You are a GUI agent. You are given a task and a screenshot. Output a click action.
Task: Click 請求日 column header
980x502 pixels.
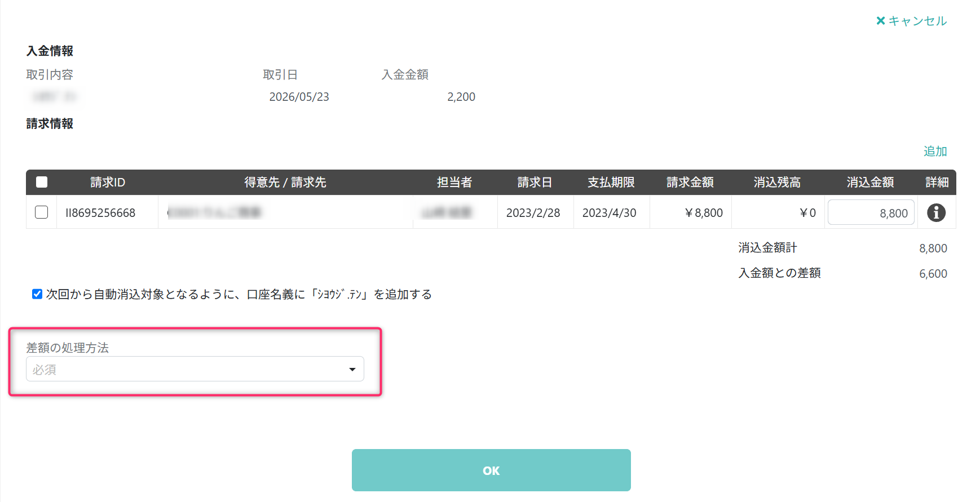click(x=535, y=182)
